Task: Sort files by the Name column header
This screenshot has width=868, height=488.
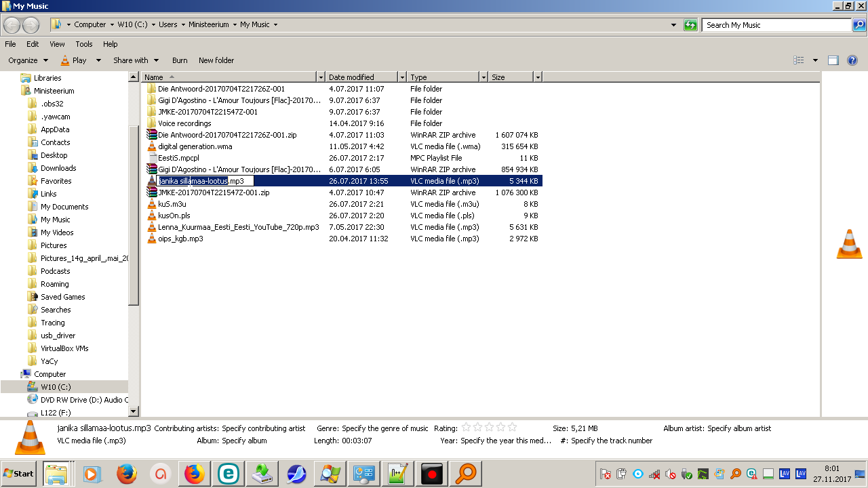Action: 229,77
